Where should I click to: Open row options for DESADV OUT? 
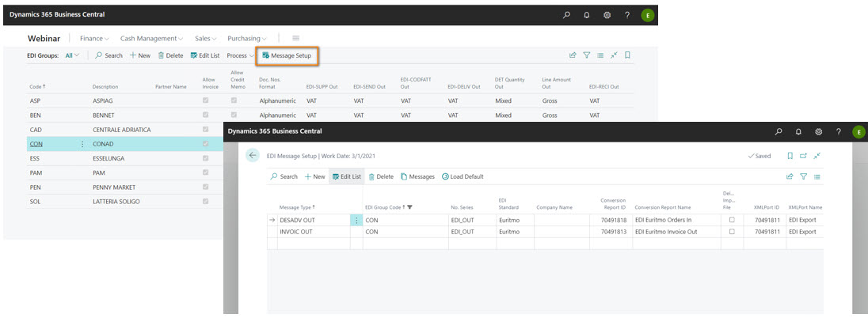click(356, 220)
